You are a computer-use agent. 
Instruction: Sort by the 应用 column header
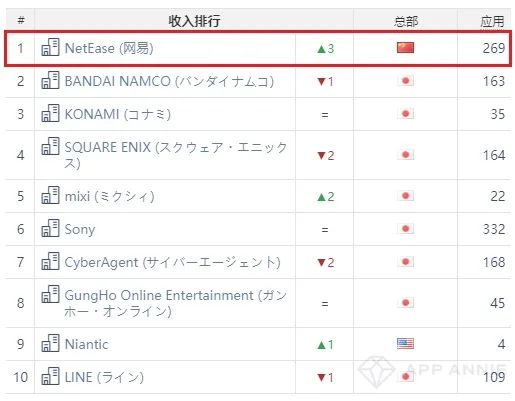(492, 22)
